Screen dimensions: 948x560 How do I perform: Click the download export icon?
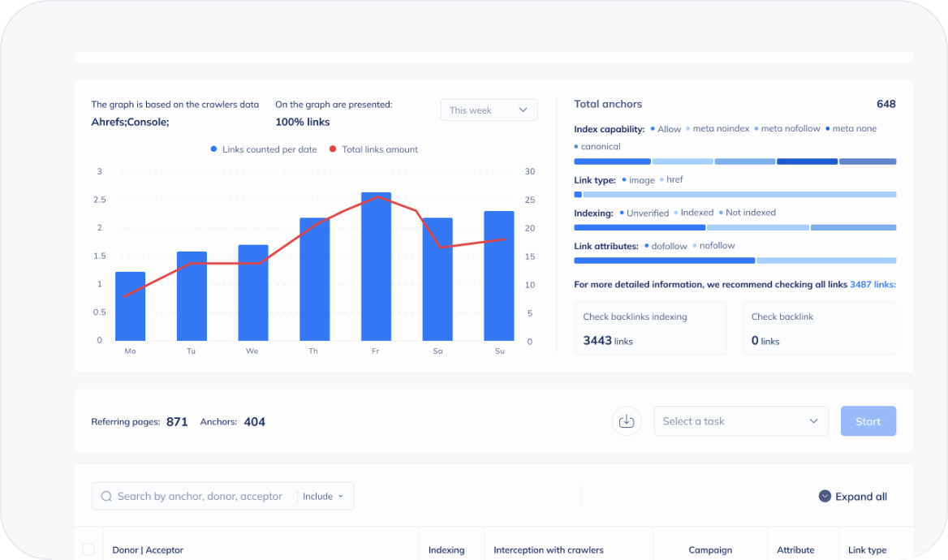(626, 421)
